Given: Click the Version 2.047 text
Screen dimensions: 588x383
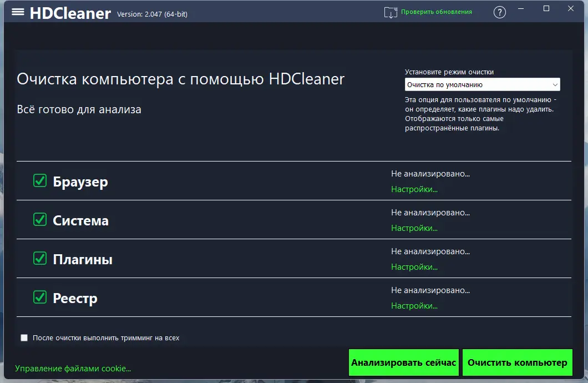Looking at the screenshot, I should point(152,14).
